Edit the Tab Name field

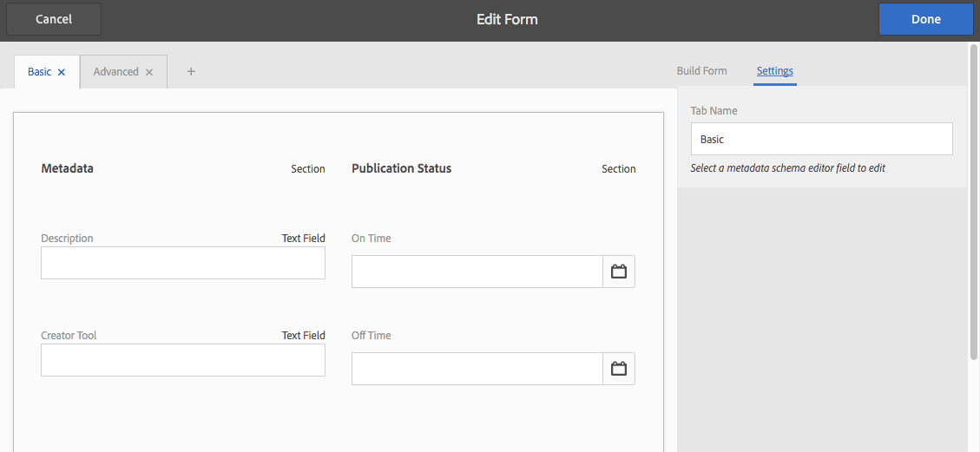[821, 139]
